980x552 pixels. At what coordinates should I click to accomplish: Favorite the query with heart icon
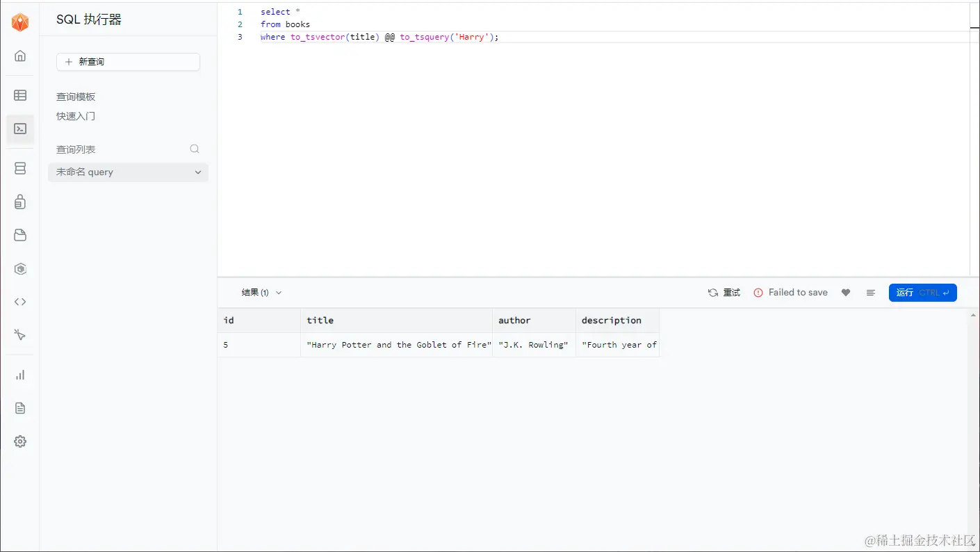(846, 293)
